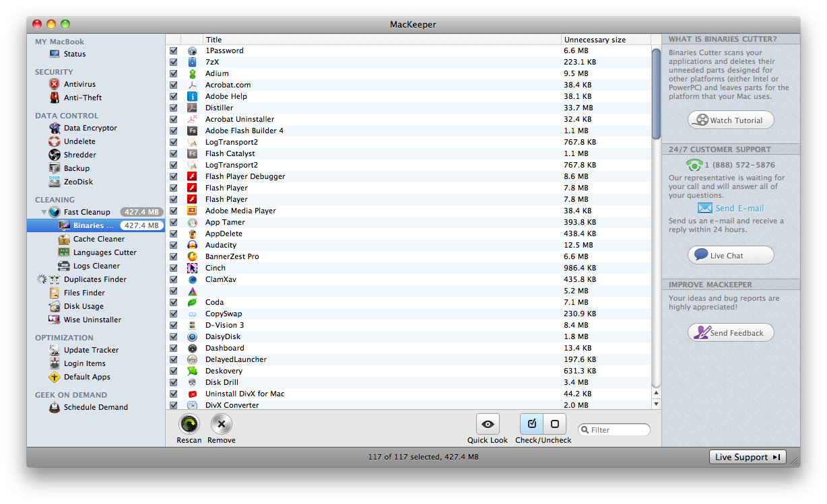
Task: Click the App Tamer application icon
Action: [x=192, y=222]
